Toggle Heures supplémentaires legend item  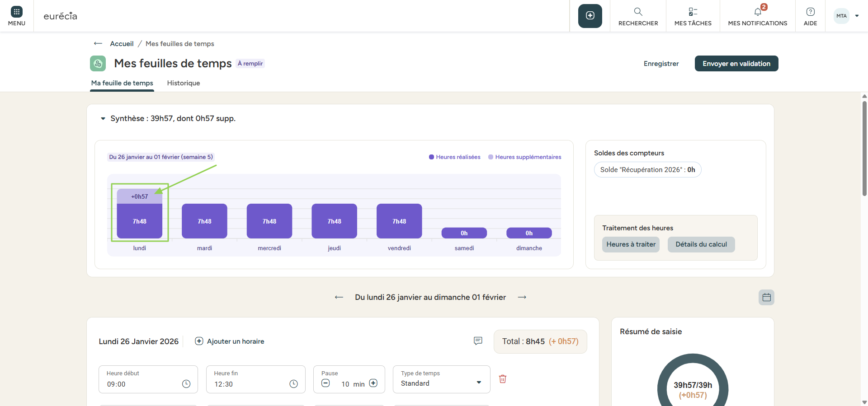524,157
